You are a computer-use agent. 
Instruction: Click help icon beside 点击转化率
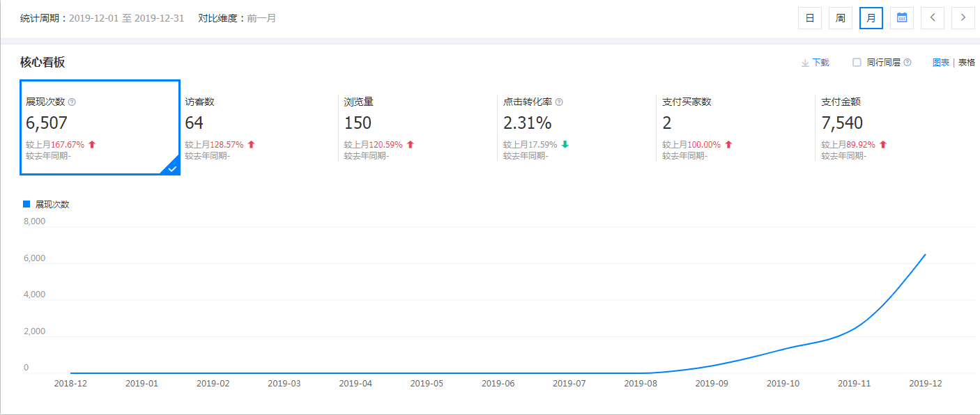point(559,102)
